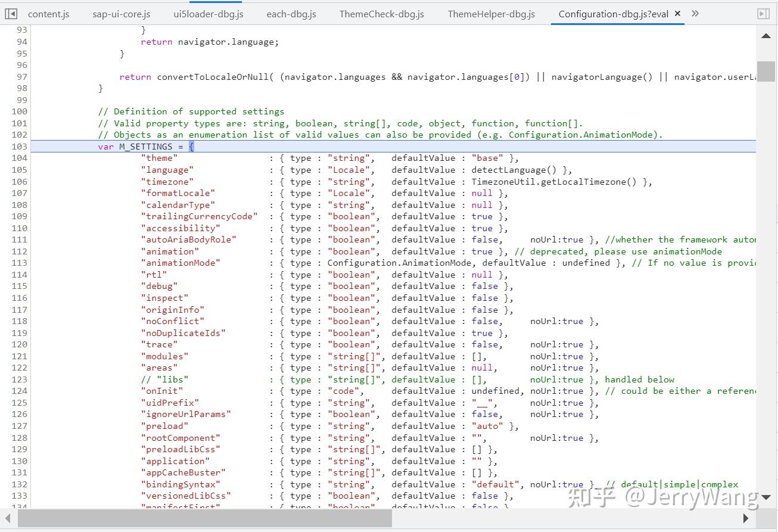This screenshot has width=778, height=532.
Task: Click the "appCacheBuster" key
Action: tap(183, 472)
